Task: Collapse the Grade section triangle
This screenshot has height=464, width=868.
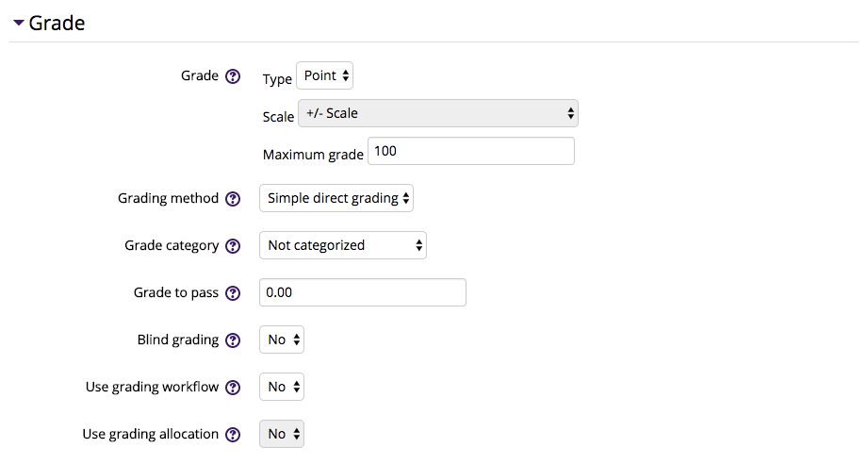Action: point(19,23)
